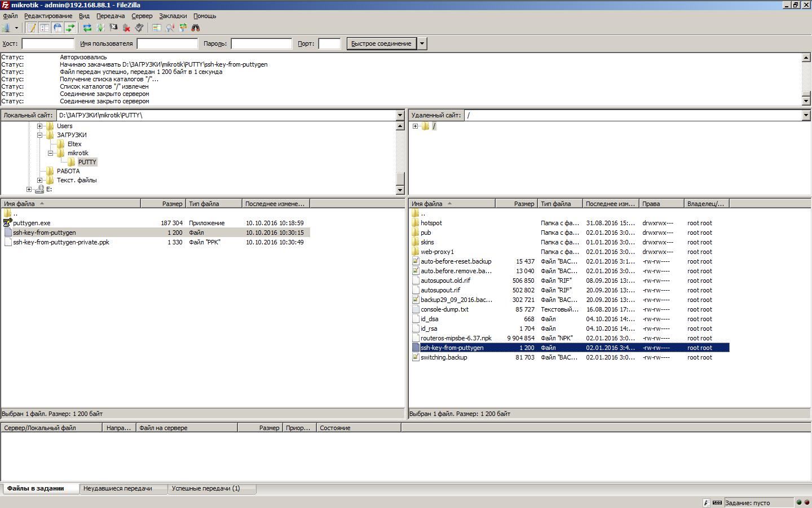This screenshot has width=812, height=508.
Task: Sort local list by Размер column
Action: (163, 204)
